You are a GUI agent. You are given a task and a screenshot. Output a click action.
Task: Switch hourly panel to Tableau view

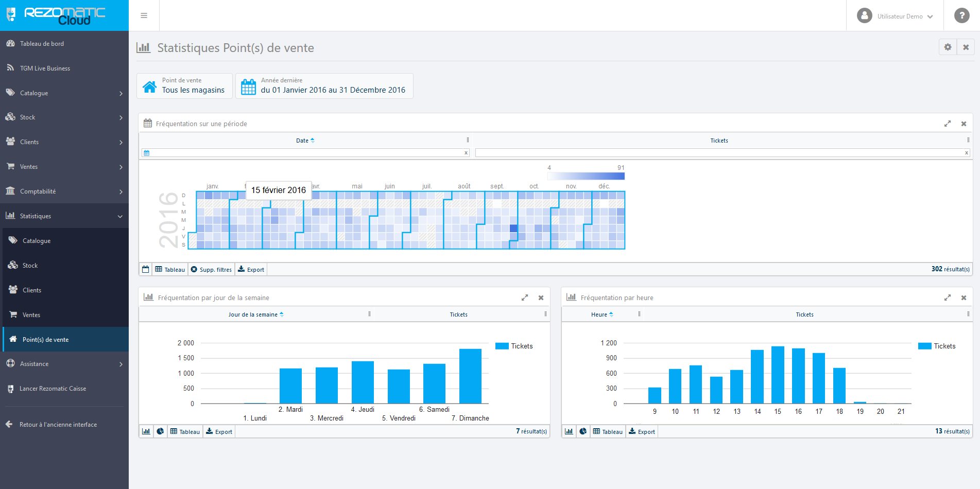608,431
